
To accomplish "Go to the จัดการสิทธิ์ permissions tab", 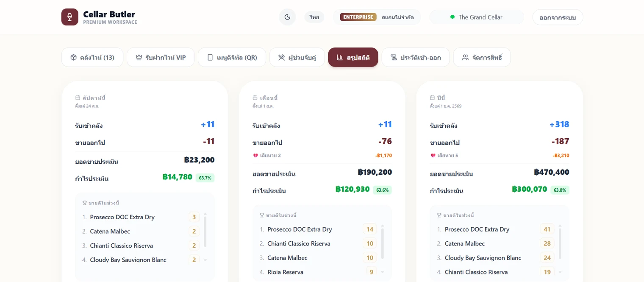I will click(482, 57).
